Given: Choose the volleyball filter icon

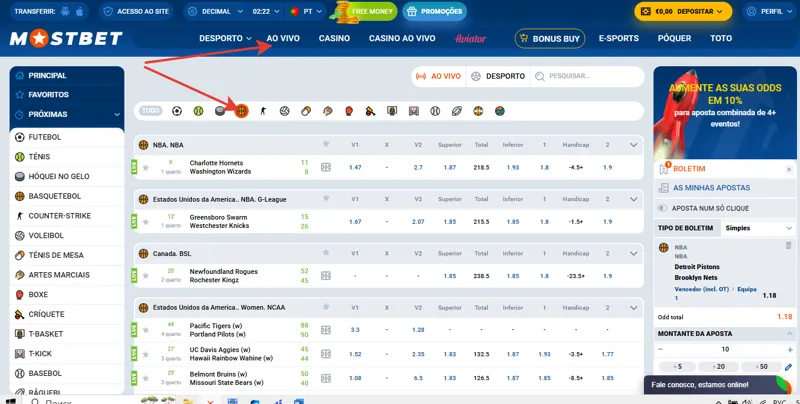Looking at the screenshot, I should pyautogui.click(x=284, y=111).
